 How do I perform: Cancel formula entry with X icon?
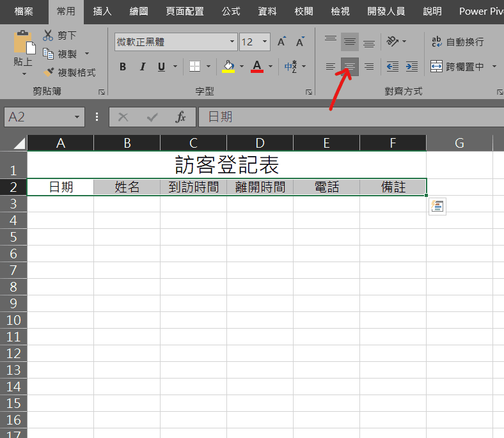point(123,117)
